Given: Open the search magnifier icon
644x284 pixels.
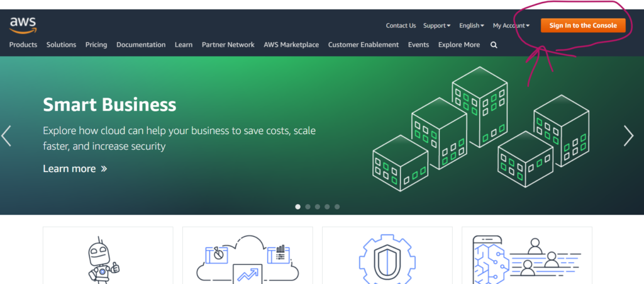Looking at the screenshot, I should pos(494,45).
